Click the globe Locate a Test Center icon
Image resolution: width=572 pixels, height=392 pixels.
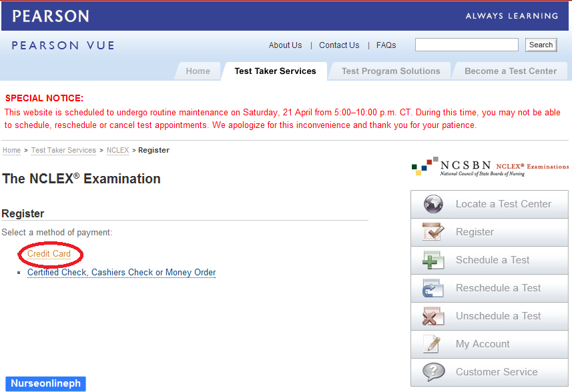pyautogui.click(x=433, y=204)
